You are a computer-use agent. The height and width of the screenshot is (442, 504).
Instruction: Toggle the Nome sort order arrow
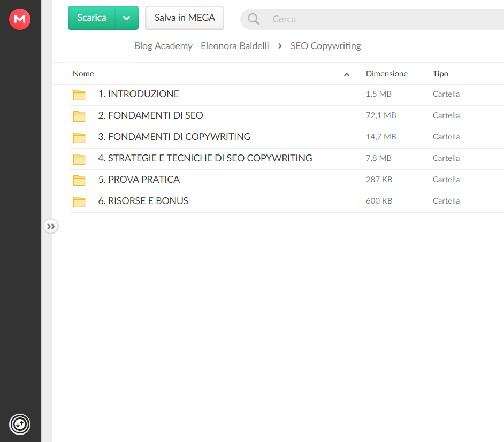tap(347, 74)
